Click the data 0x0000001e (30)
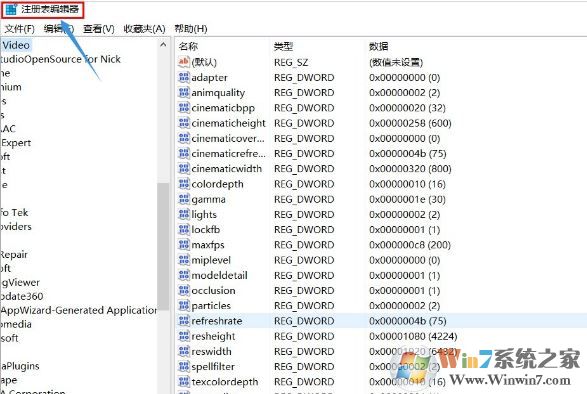Image resolution: width=587 pixels, height=394 pixels. coord(407,199)
